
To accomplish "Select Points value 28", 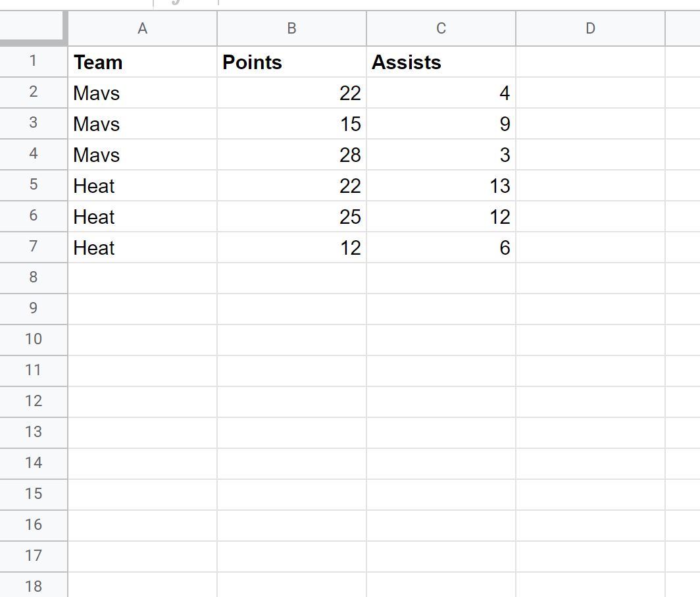I will coord(291,155).
